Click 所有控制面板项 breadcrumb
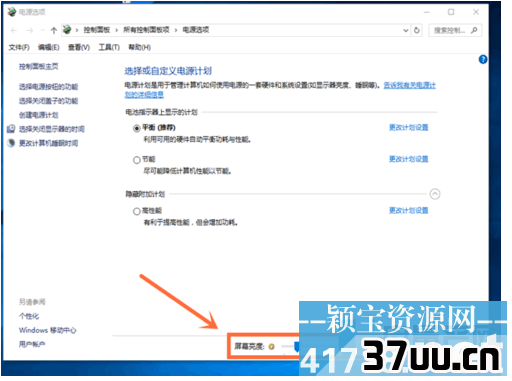This screenshot has height=381, width=512. 146,30
